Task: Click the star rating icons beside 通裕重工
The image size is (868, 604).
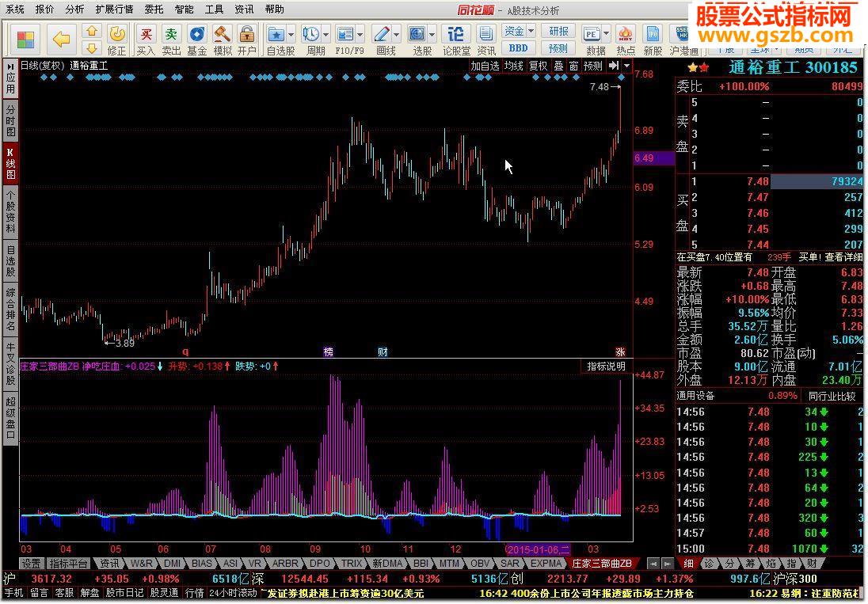Action: [698, 67]
